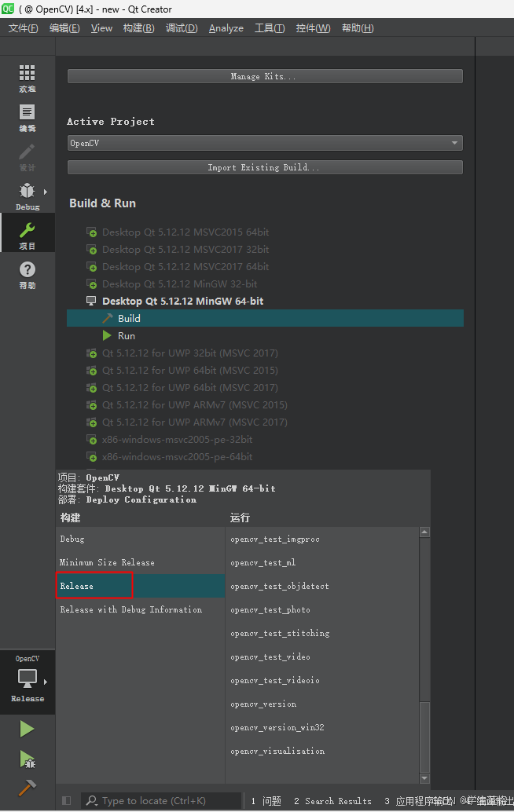Choose Minimum Size Release configuration
The height and width of the screenshot is (812, 514).
point(140,562)
